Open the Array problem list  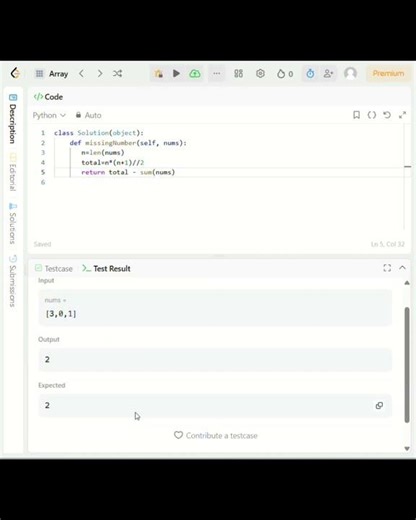tap(52, 74)
